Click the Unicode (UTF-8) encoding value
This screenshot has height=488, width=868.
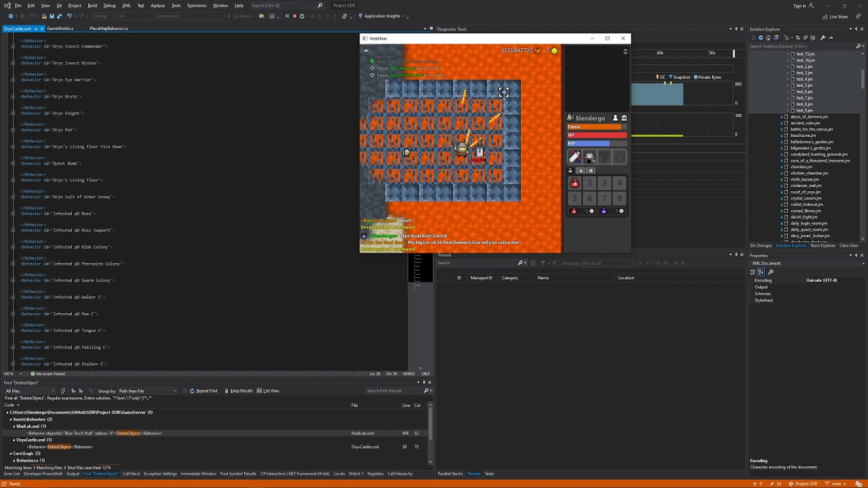821,280
